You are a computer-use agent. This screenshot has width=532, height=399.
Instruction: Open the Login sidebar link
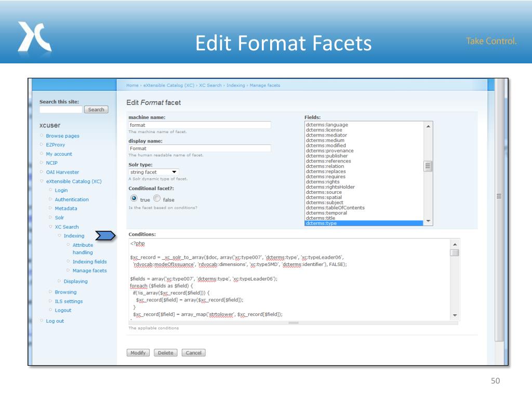point(61,190)
